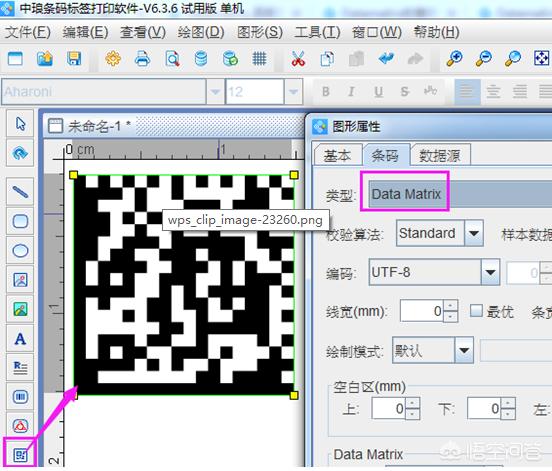The image size is (552, 471).
Task: Toggle the grid display icon
Action: point(259,58)
